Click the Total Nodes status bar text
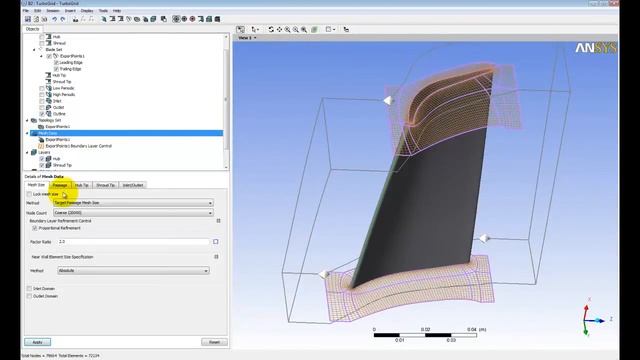Viewport: 640px width, 360px height. coord(60,356)
